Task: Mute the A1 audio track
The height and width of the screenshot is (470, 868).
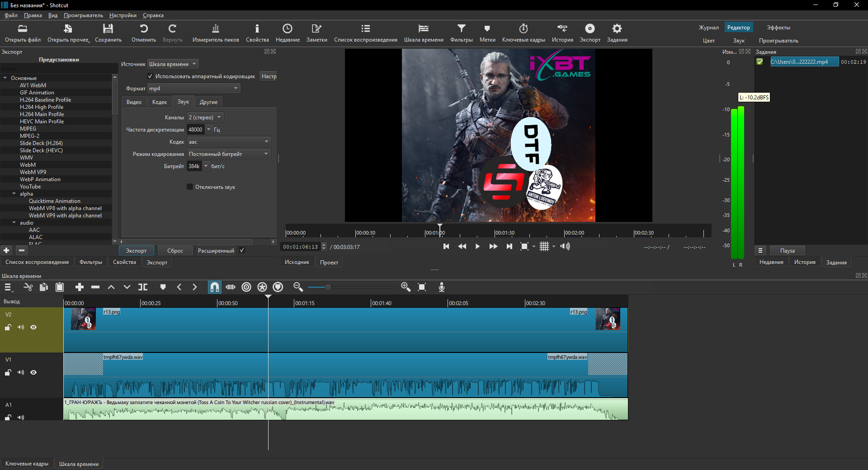Action: (21, 417)
